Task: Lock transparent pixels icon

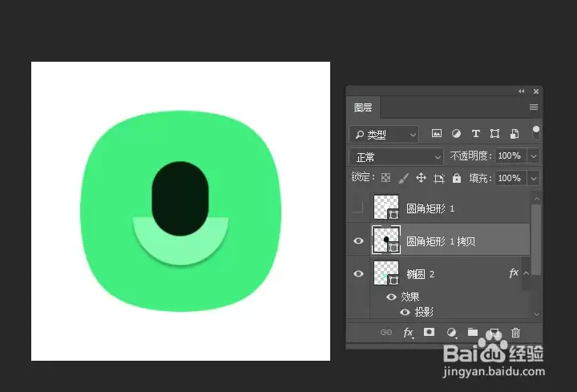Action: coord(385,178)
